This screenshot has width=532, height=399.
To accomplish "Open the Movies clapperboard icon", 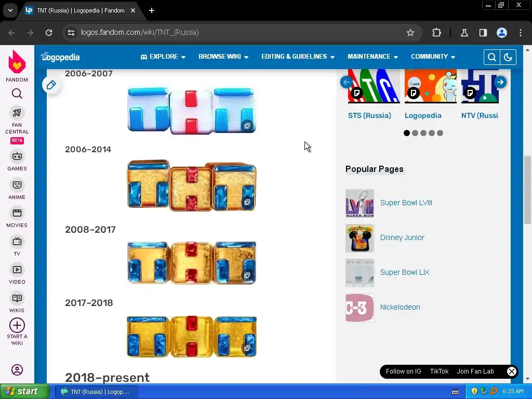I will [17, 213].
